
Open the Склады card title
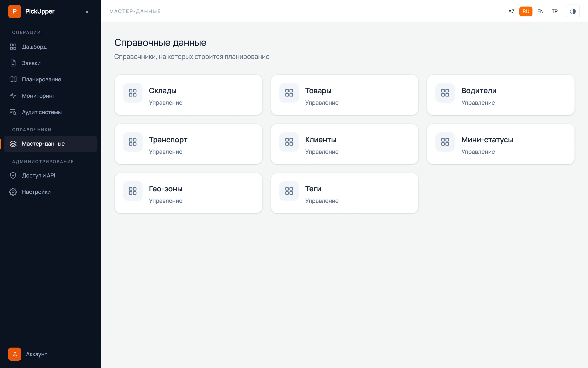[x=163, y=91]
